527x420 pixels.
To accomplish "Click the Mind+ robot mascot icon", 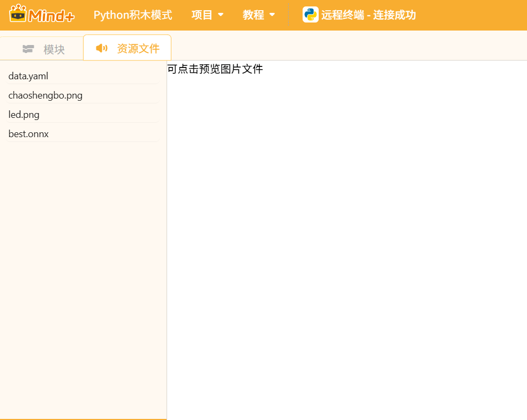I will [18, 14].
